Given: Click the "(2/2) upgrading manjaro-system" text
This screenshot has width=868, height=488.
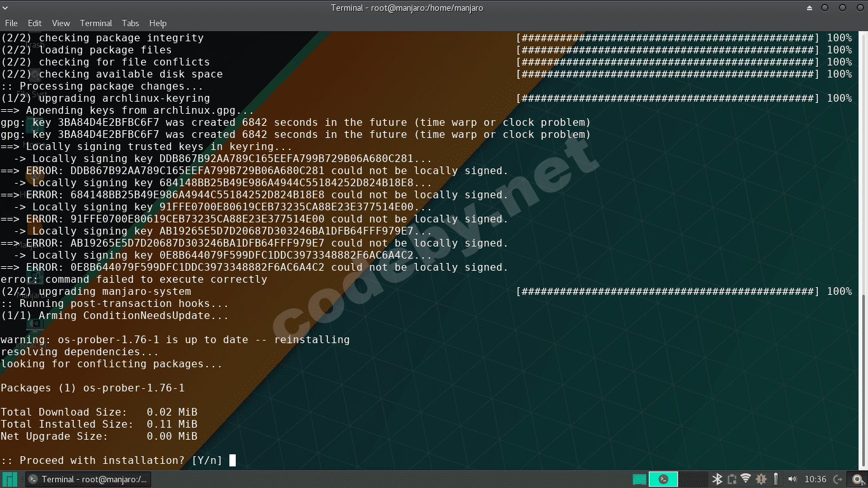Looking at the screenshot, I should [96, 291].
